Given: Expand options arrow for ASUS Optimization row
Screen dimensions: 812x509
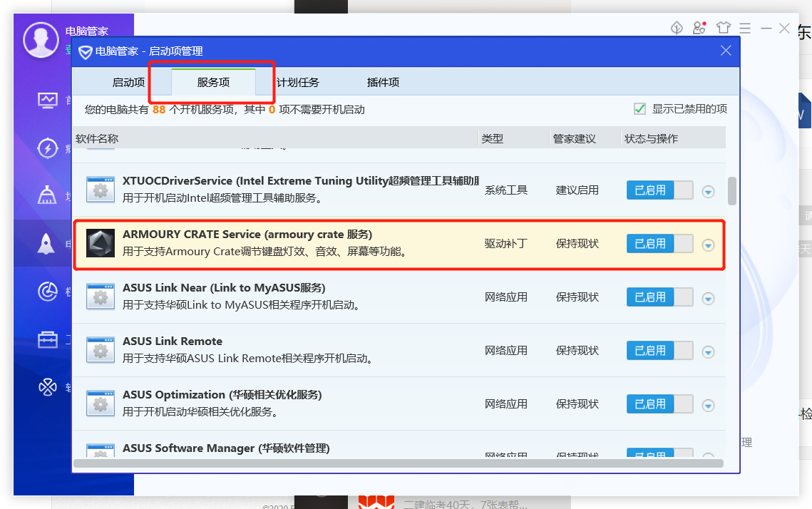Looking at the screenshot, I should point(709,406).
